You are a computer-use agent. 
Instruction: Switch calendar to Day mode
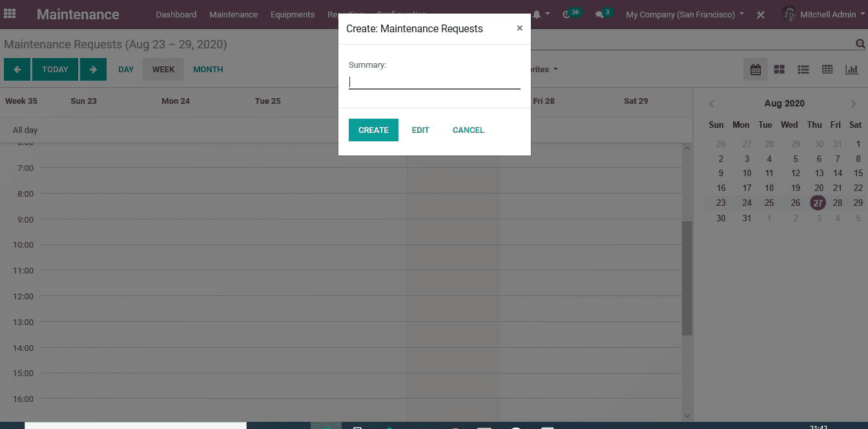[x=126, y=70]
